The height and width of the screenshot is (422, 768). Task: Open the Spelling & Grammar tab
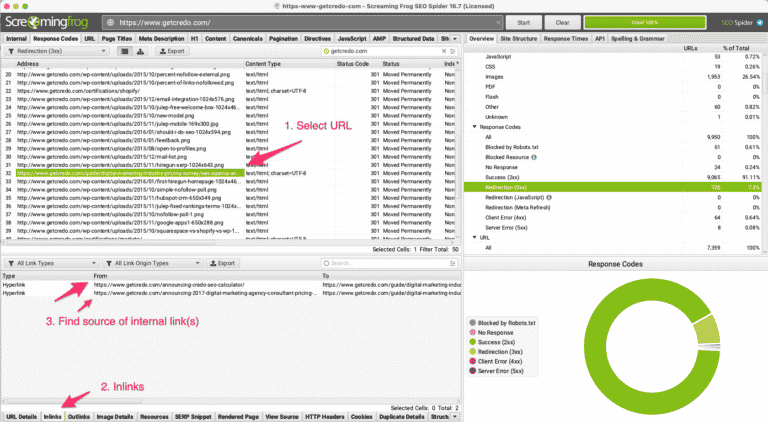[637, 38]
